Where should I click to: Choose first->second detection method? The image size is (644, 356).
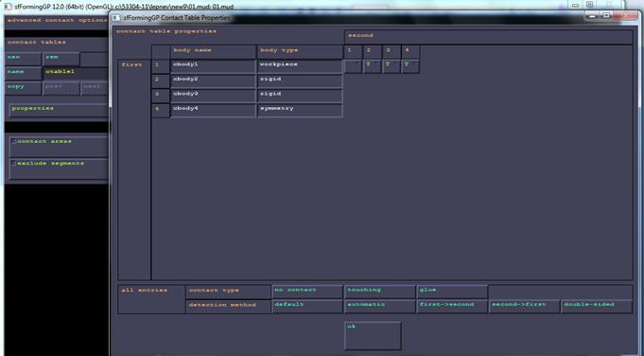(452, 306)
